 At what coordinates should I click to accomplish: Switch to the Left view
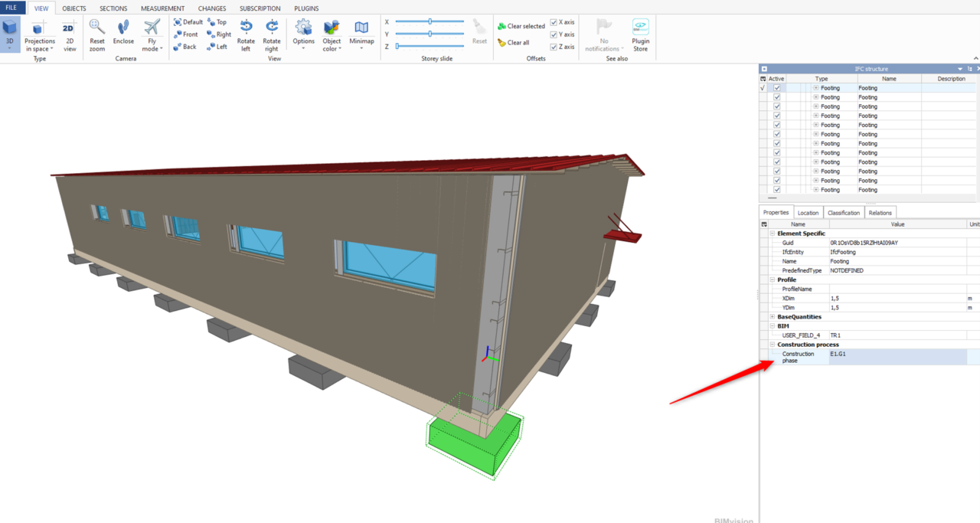(x=217, y=47)
